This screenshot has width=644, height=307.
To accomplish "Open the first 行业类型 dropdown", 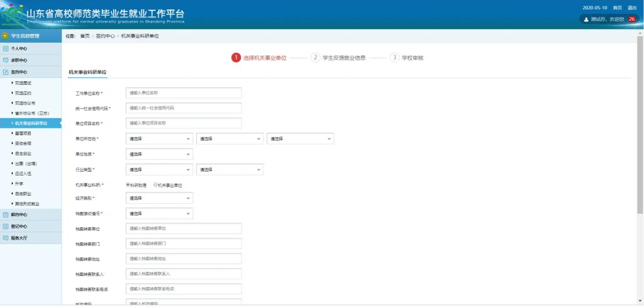I will (159, 169).
